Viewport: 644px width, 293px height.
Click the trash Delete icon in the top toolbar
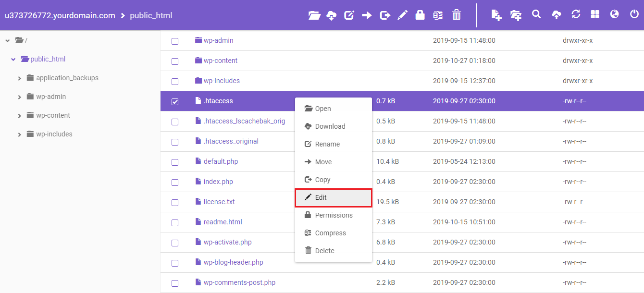point(457,15)
